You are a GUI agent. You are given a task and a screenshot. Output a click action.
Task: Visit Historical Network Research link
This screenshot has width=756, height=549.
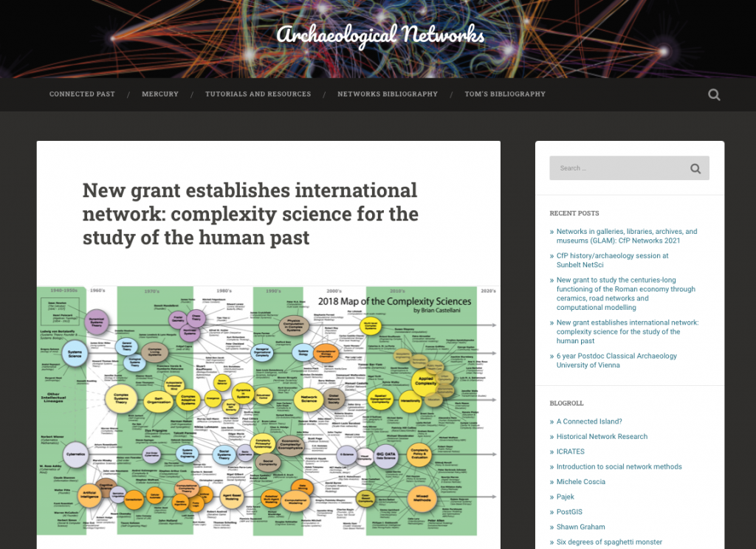[x=602, y=436]
